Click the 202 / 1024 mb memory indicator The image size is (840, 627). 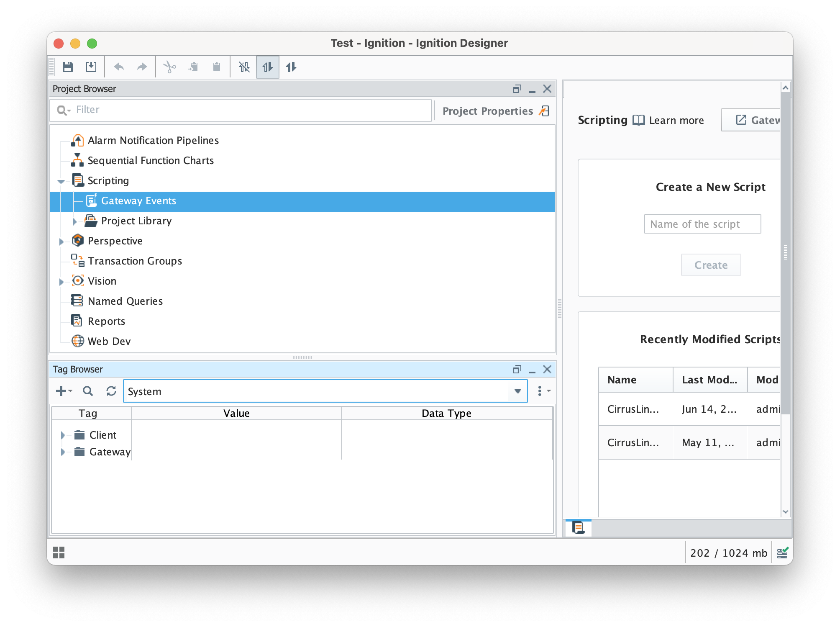tap(728, 553)
